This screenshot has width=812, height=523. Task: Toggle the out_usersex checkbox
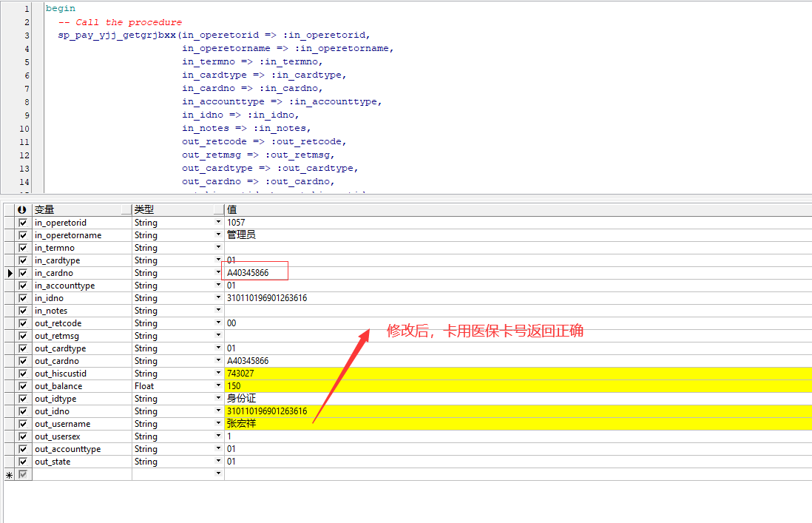click(23, 436)
